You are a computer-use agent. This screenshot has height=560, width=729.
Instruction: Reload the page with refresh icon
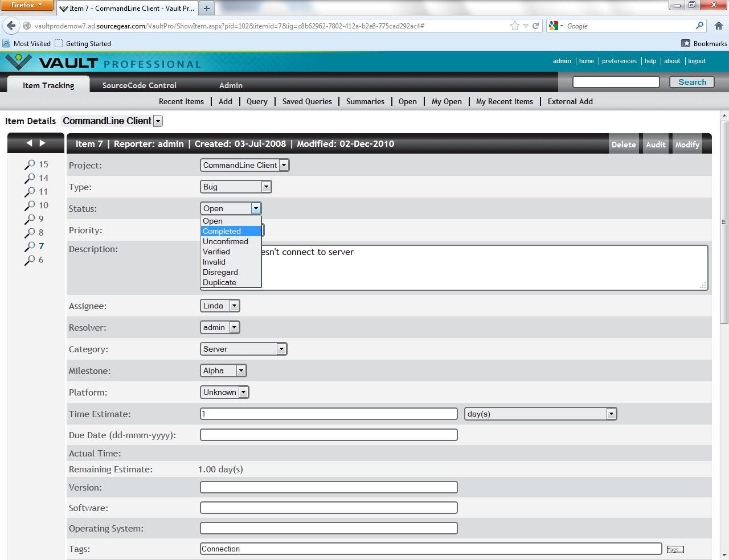click(535, 26)
